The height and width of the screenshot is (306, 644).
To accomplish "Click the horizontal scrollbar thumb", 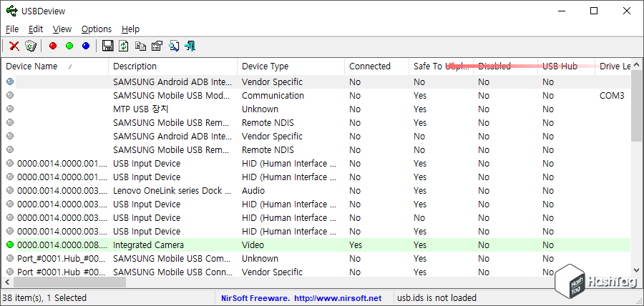I will pos(70,282).
